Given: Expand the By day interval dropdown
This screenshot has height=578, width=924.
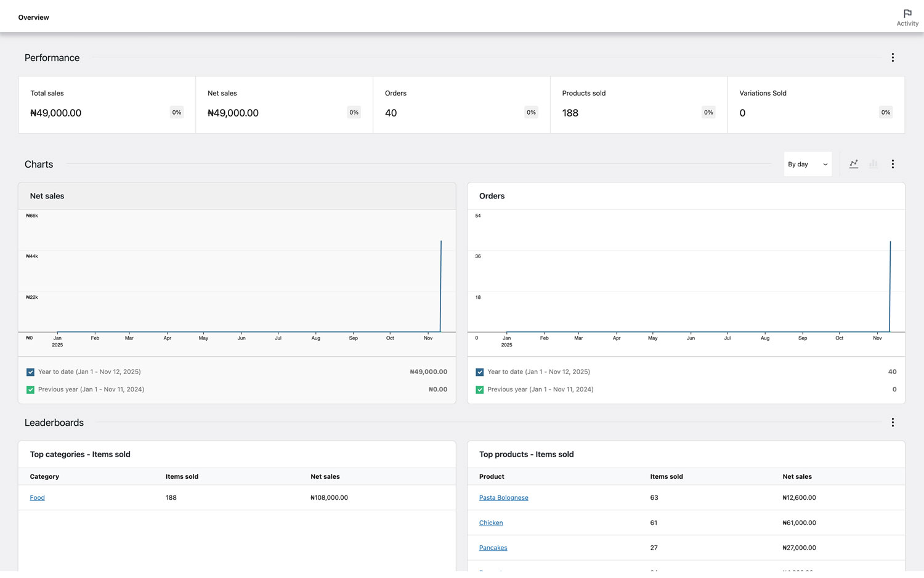Looking at the screenshot, I should [x=807, y=165].
